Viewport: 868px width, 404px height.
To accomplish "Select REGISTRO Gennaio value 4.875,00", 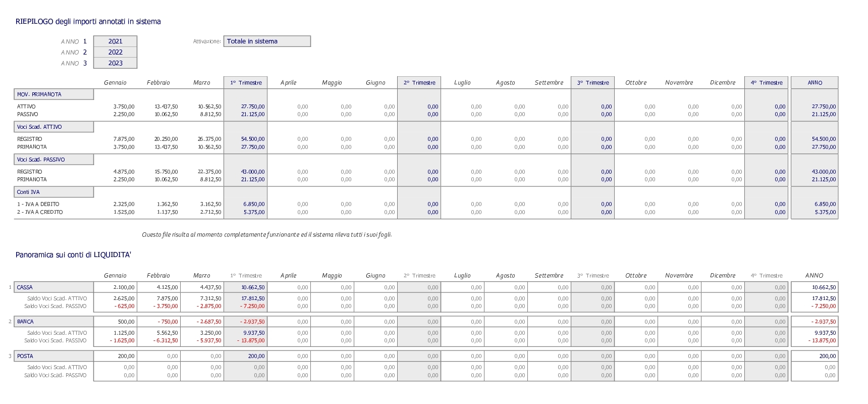I will [124, 172].
